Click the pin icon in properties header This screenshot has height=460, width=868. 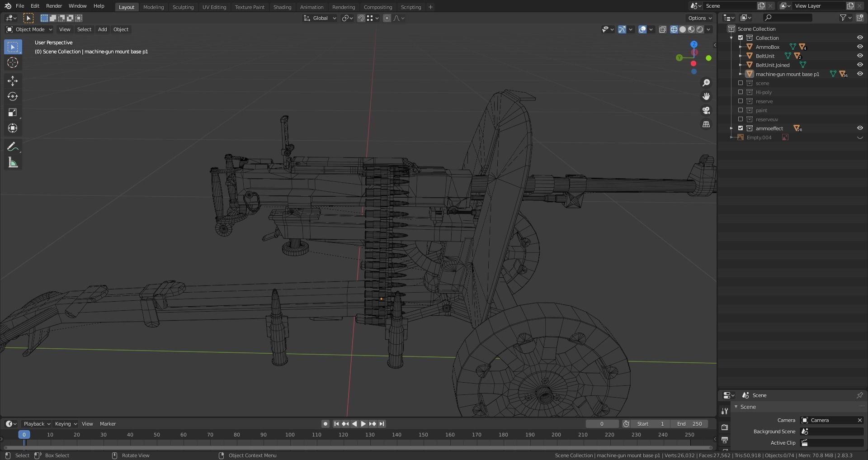click(859, 395)
